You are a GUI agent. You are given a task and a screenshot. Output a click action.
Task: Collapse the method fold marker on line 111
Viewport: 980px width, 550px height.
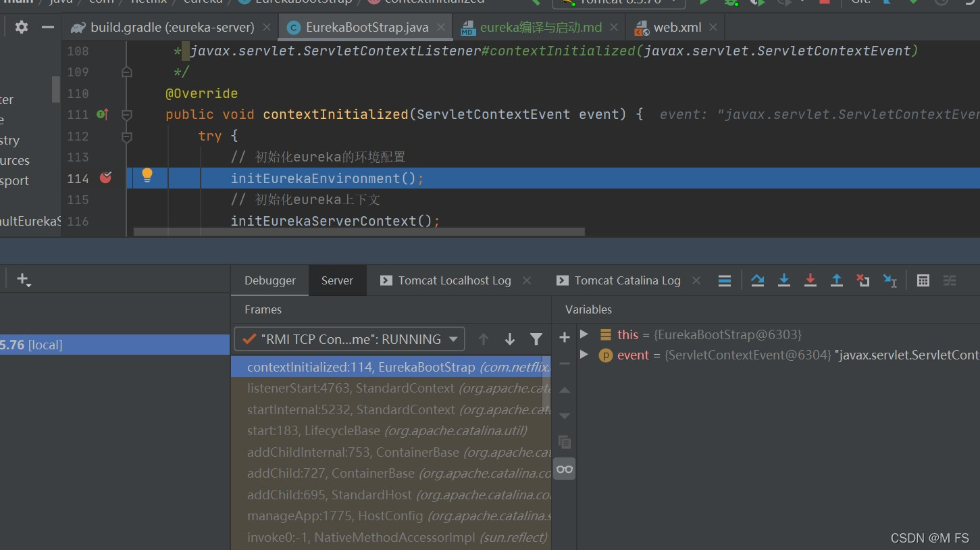pos(126,114)
